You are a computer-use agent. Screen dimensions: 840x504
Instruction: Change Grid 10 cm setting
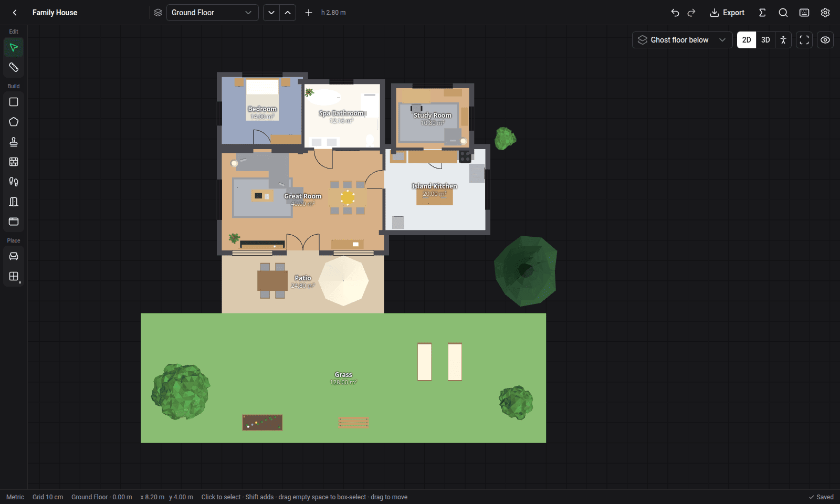(48, 497)
